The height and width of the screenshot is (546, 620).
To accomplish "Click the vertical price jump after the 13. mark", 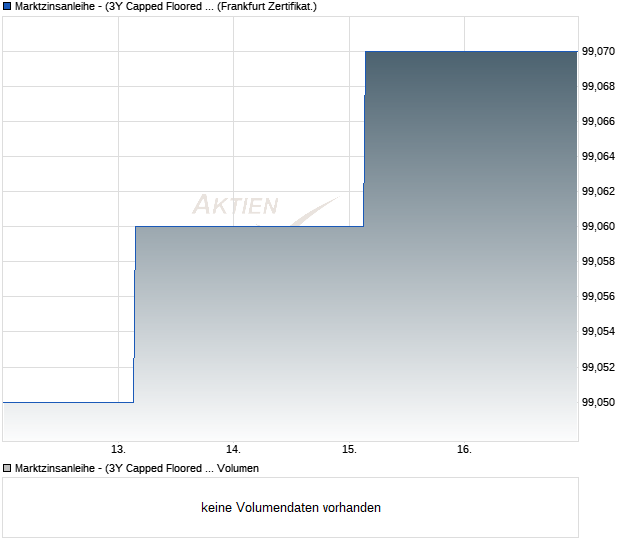I will (x=134, y=315).
